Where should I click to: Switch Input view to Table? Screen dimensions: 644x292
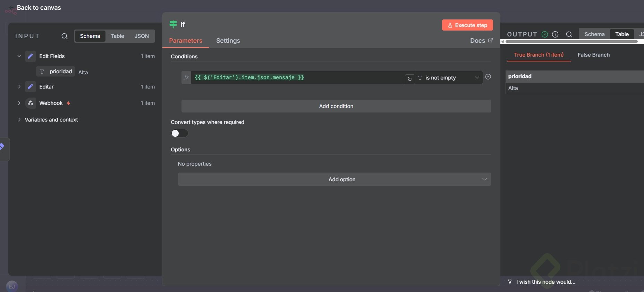[117, 36]
